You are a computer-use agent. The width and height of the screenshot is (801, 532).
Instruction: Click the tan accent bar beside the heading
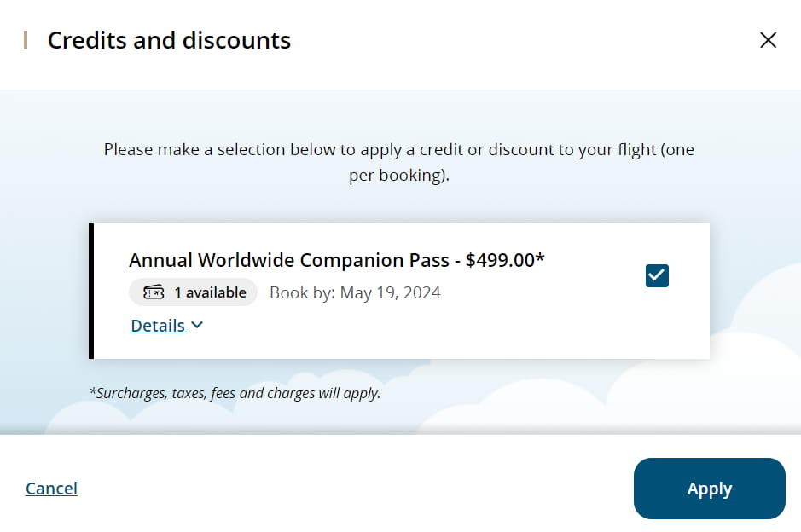pos(26,40)
